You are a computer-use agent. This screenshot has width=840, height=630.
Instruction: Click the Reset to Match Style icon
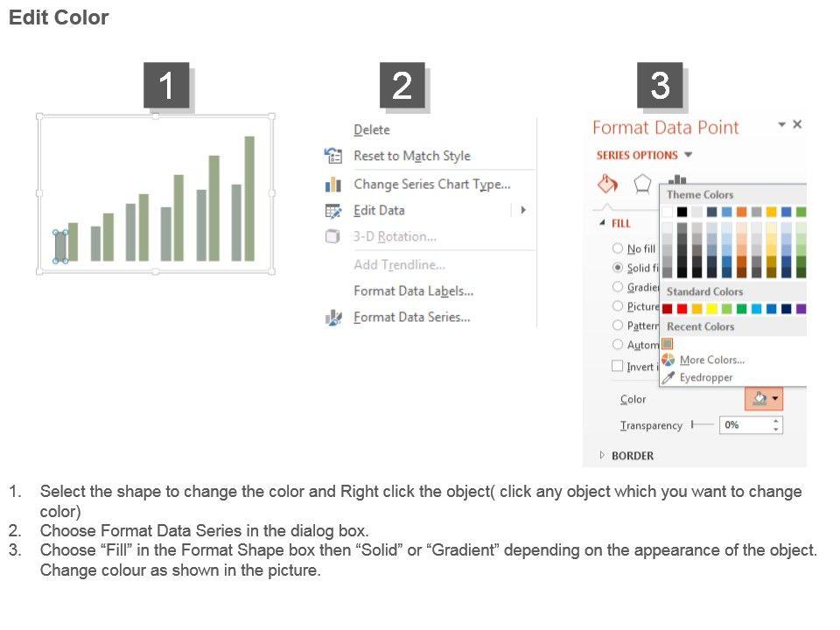coord(333,156)
